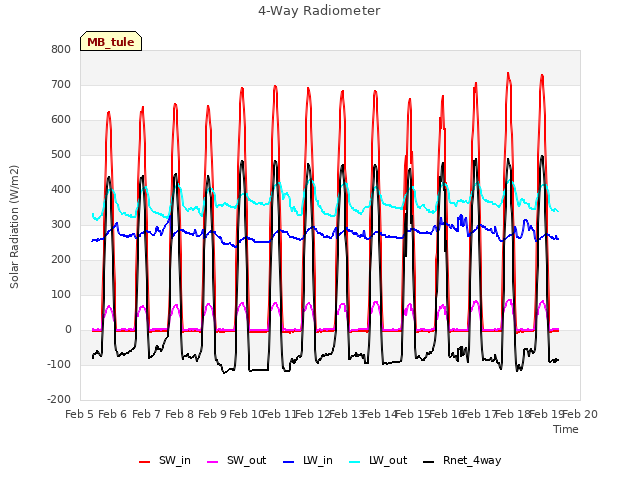Click the red SW_in legend line swatch

click(144, 462)
